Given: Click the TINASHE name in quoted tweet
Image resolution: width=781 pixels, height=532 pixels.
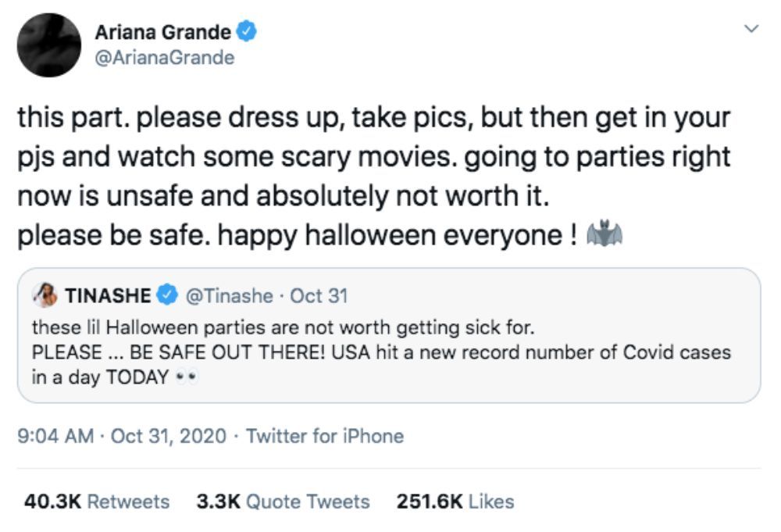Looking at the screenshot, I should click(108, 296).
